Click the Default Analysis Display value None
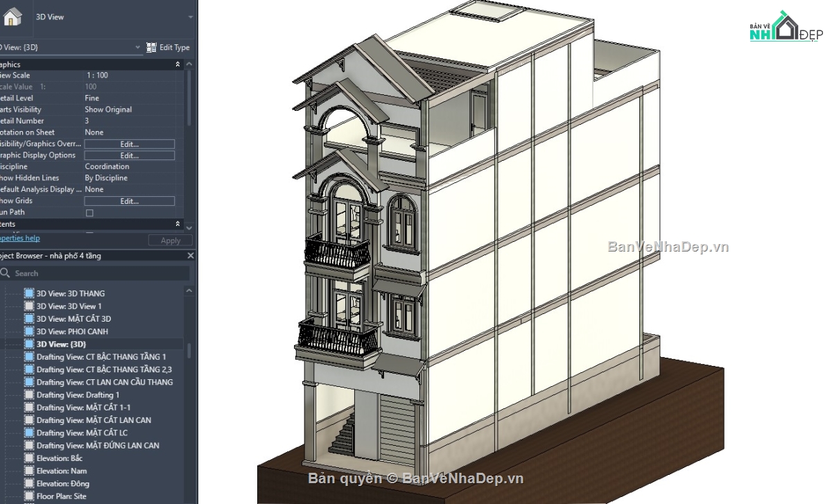The height and width of the screenshot is (504, 832). [94, 189]
